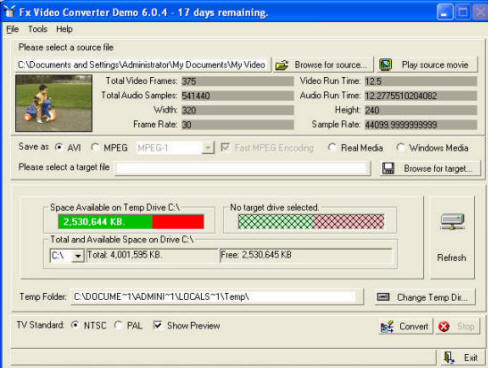Click the Exit door icon

point(449,358)
